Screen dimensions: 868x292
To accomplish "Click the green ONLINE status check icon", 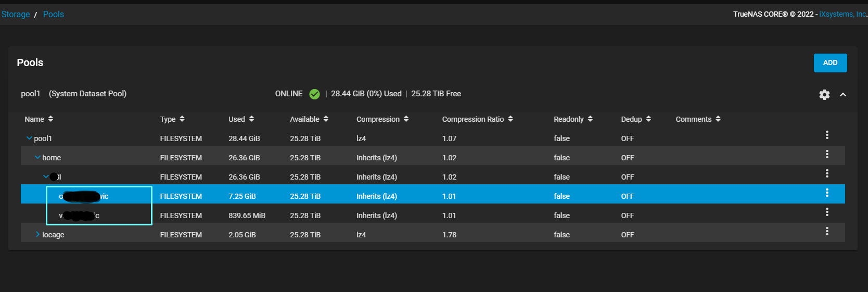I will [x=314, y=94].
